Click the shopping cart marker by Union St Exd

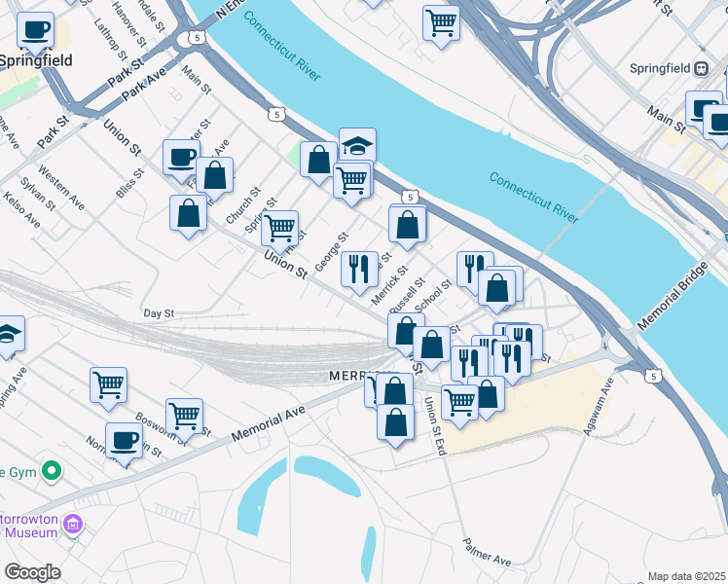[x=459, y=402]
